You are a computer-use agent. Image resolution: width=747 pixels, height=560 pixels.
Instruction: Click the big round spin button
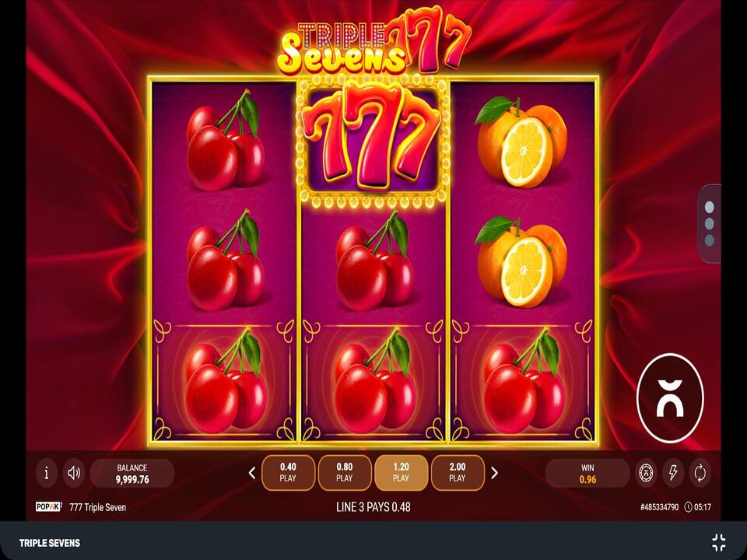click(x=670, y=398)
